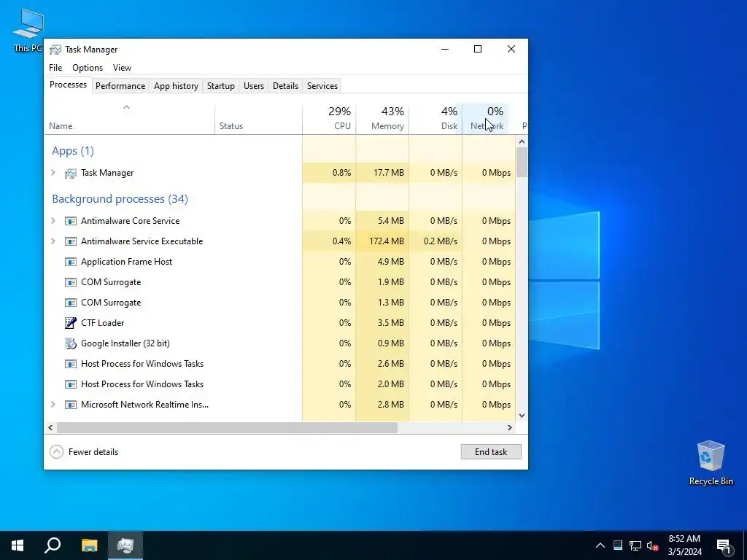Screen dimensions: 747x560
Task: Select the first COM Surrogate row, 1.9 MB
Action: [280, 282]
